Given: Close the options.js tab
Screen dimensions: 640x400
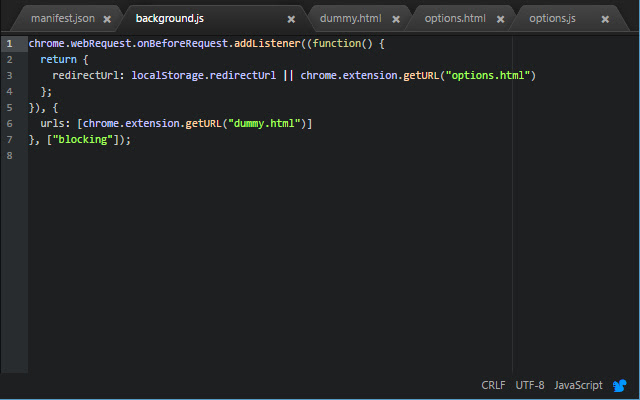Looking at the screenshot, I should pos(605,19).
